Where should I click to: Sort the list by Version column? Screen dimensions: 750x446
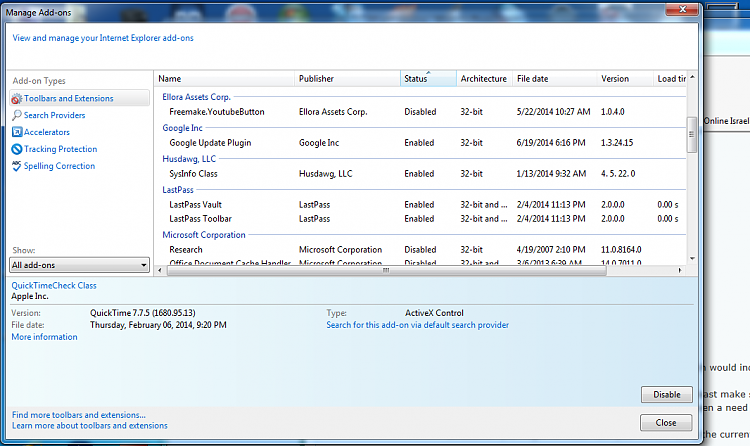pyautogui.click(x=625, y=78)
